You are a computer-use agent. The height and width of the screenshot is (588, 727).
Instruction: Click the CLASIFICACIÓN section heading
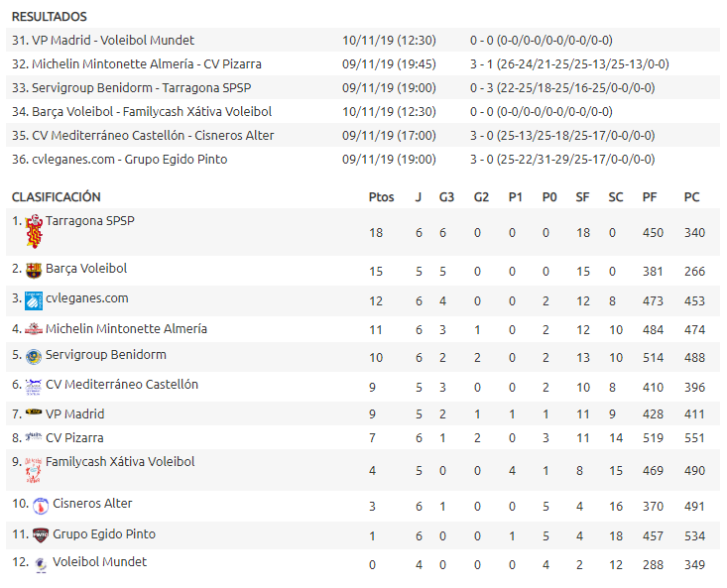pyautogui.click(x=57, y=197)
